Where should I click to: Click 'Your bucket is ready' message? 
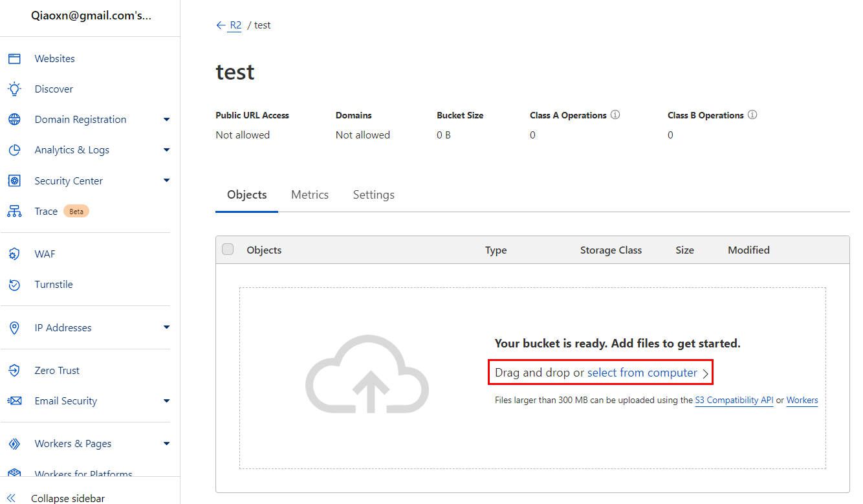coord(618,344)
